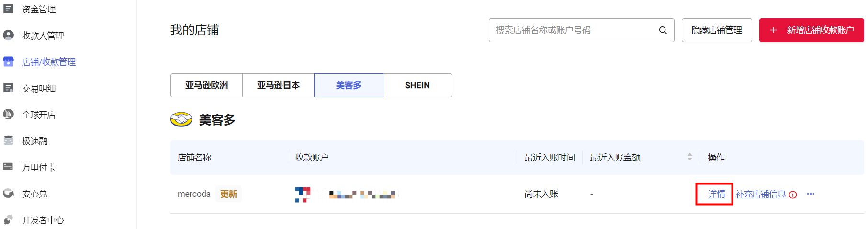Open 详情 link for mercoda store
This screenshot has height=229, width=868.
point(716,194)
